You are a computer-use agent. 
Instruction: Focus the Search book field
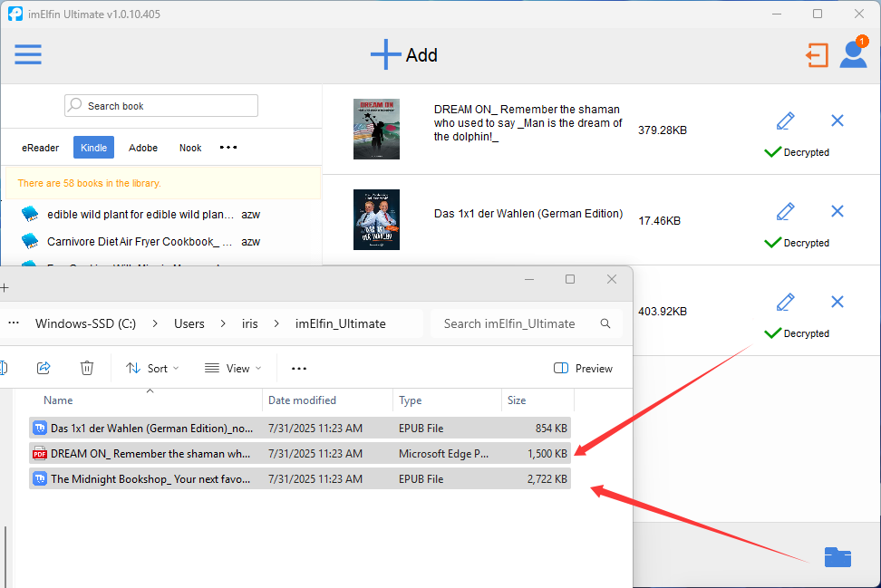[x=161, y=106]
